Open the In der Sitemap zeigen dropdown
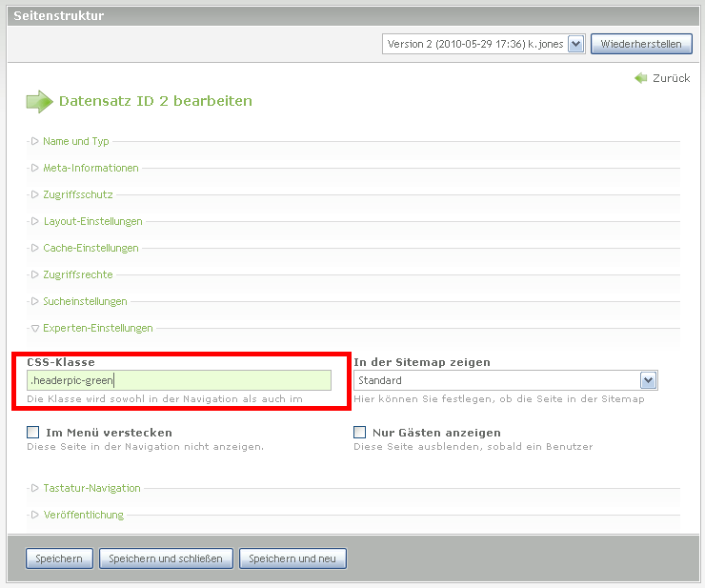 pyautogui.click(x=505, y=380)
